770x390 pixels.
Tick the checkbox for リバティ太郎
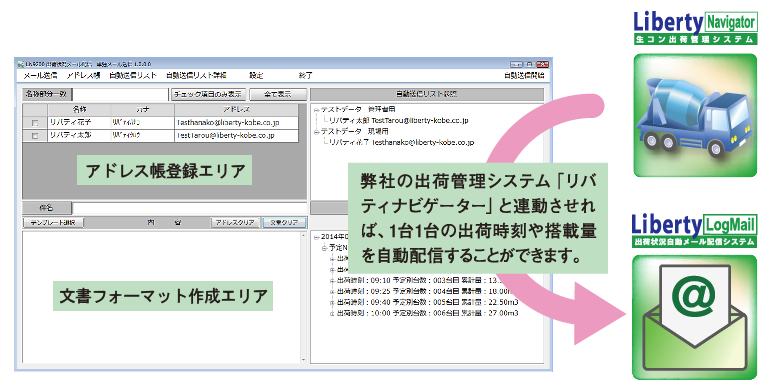[x=35, y=136]
